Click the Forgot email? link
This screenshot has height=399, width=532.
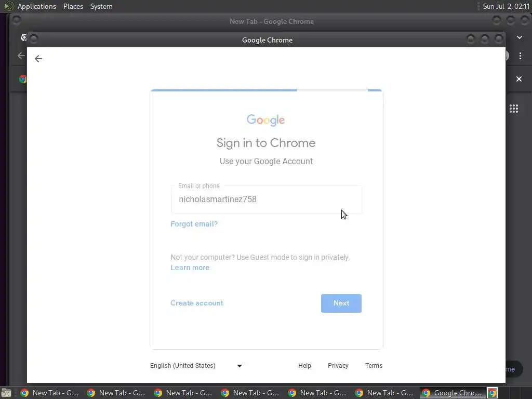(x=194, y=224)
